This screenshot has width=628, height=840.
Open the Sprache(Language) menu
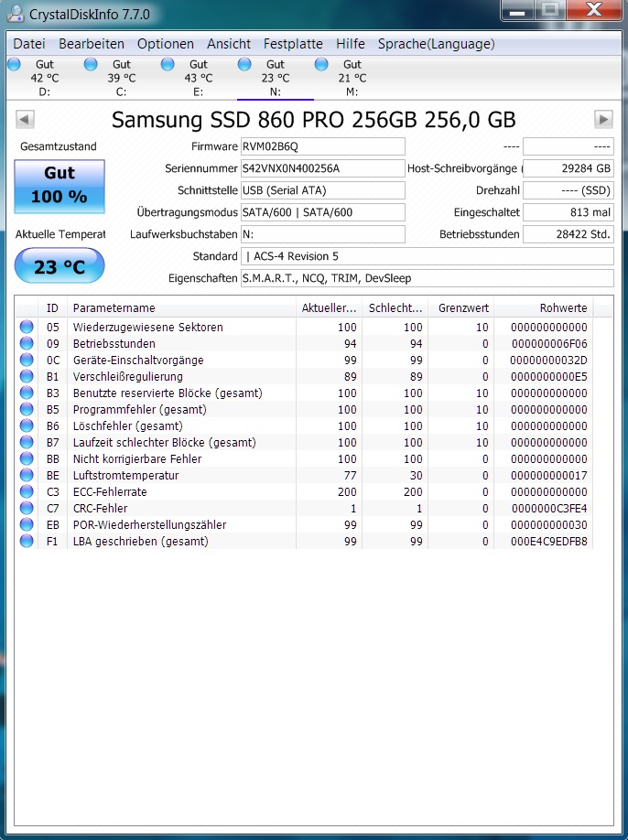pos(436,44)
